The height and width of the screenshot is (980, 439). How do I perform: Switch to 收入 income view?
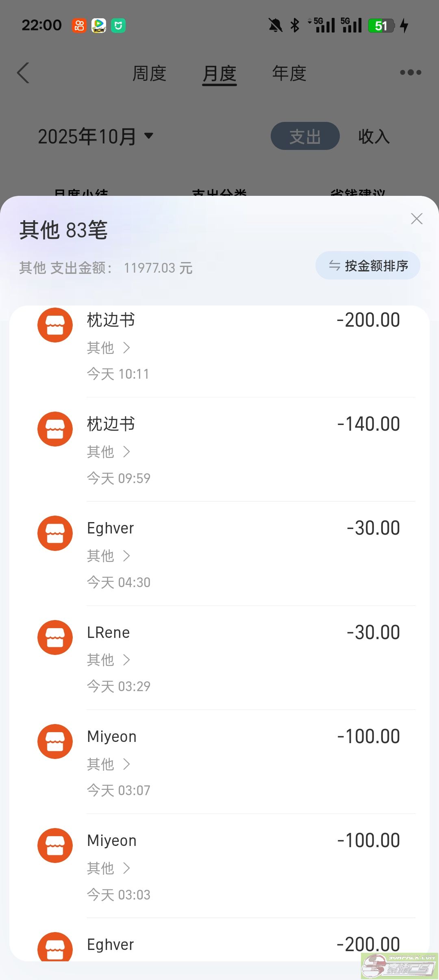(374, 136)
